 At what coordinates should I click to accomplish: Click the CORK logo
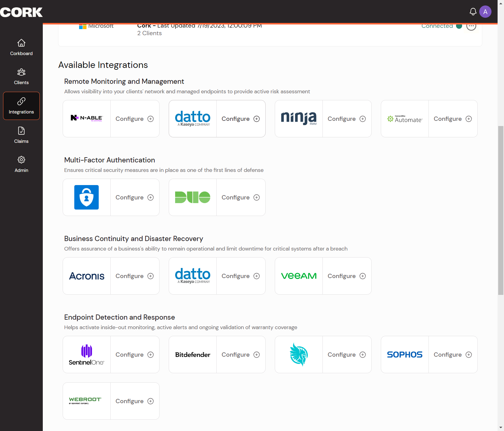click(x=21, y=12)
